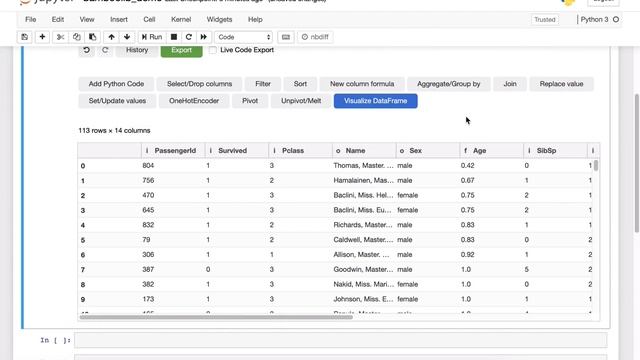Insert cell below with plus icon
This screenshot has height=360, width=640.
pyautogui.click(x=42, y=37)
